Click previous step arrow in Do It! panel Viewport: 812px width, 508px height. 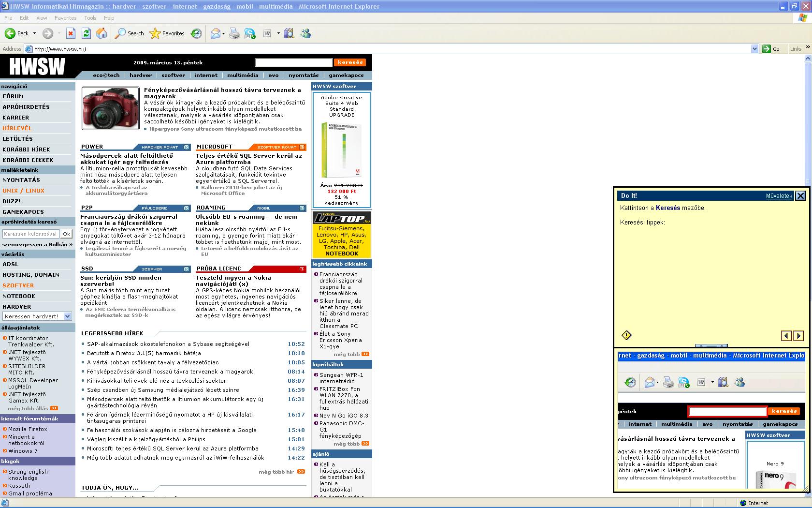click(786, 336)
